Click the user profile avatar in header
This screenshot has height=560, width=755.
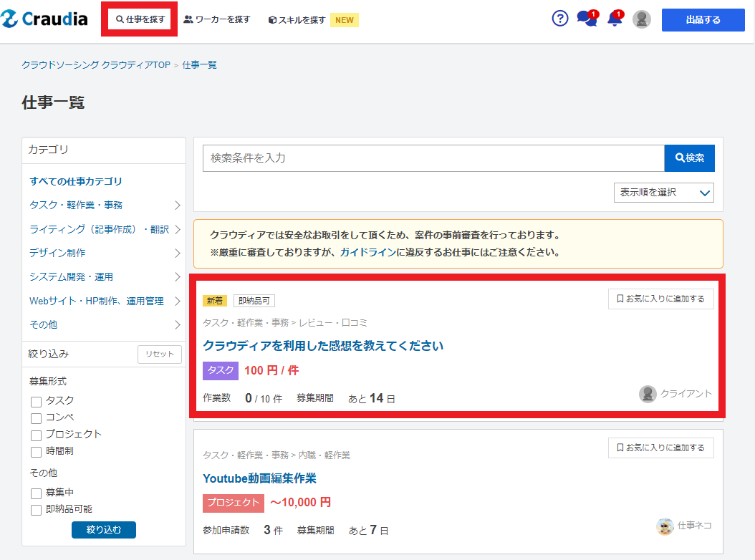642,19
